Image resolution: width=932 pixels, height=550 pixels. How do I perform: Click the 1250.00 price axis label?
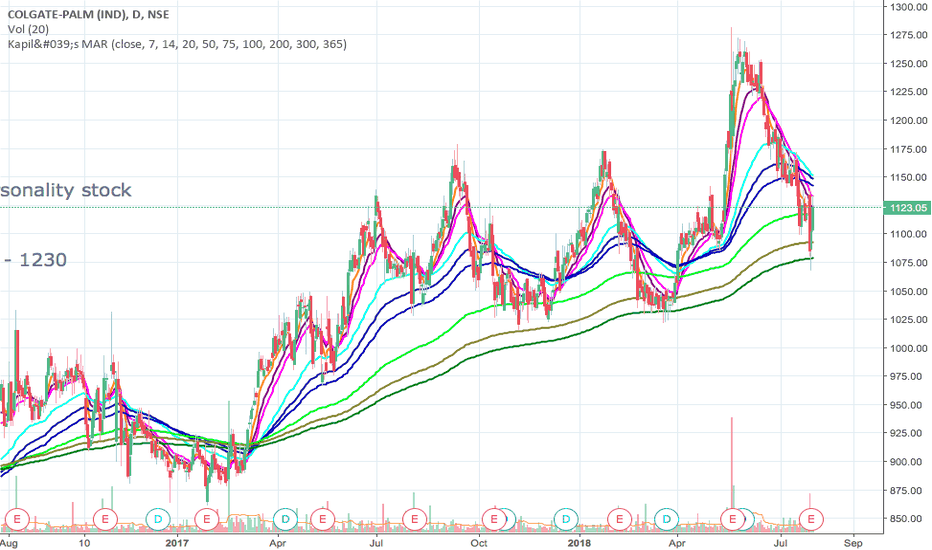pos(909,64)
